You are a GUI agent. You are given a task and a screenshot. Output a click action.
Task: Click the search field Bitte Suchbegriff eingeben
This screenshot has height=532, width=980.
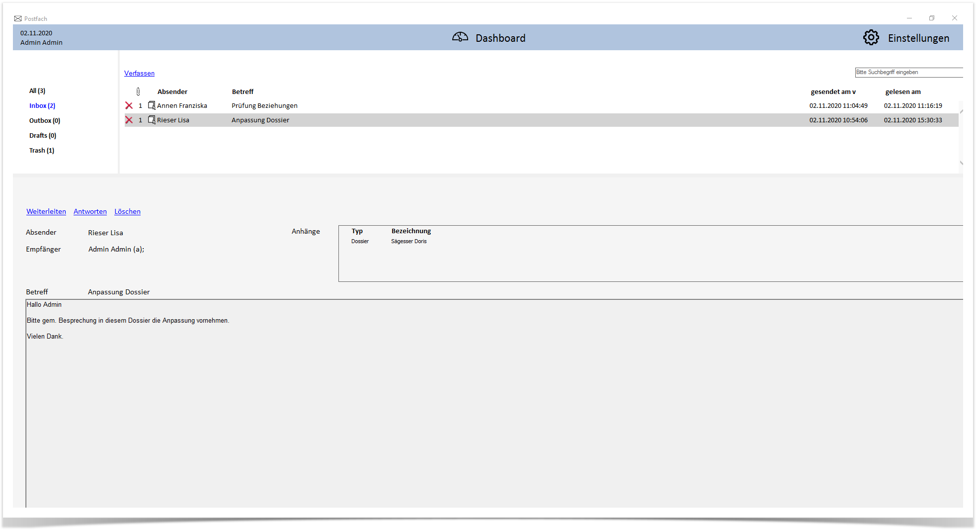point(908,73)
